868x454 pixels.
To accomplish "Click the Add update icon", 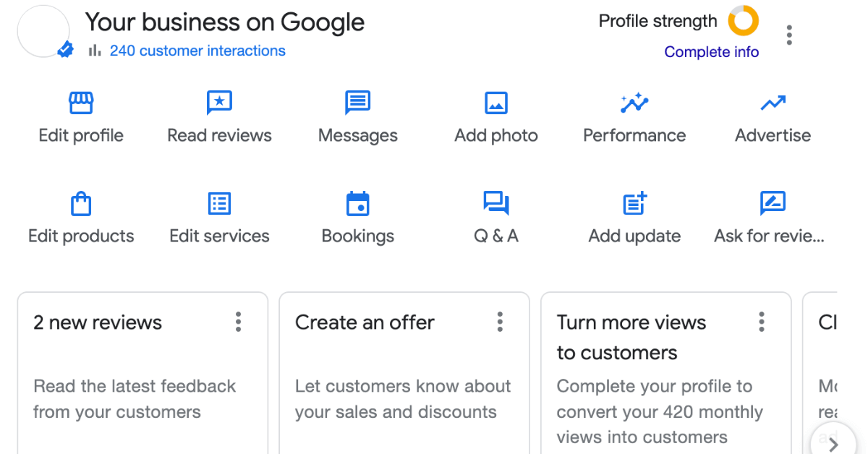I will pyautogui.click(x=634, y=203).
